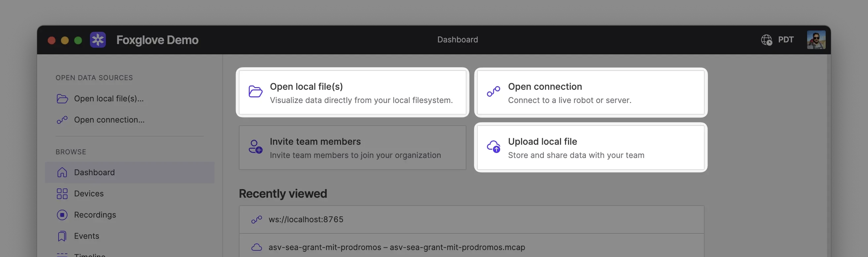
Task: Select Dashboard in the Browse sidebar
Action: [94, 172]
